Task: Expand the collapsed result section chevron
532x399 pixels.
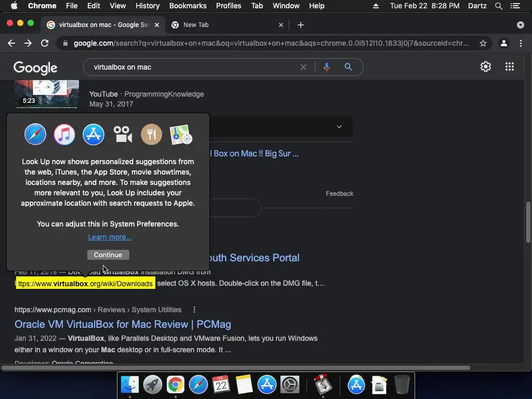Action: point(339,127)
